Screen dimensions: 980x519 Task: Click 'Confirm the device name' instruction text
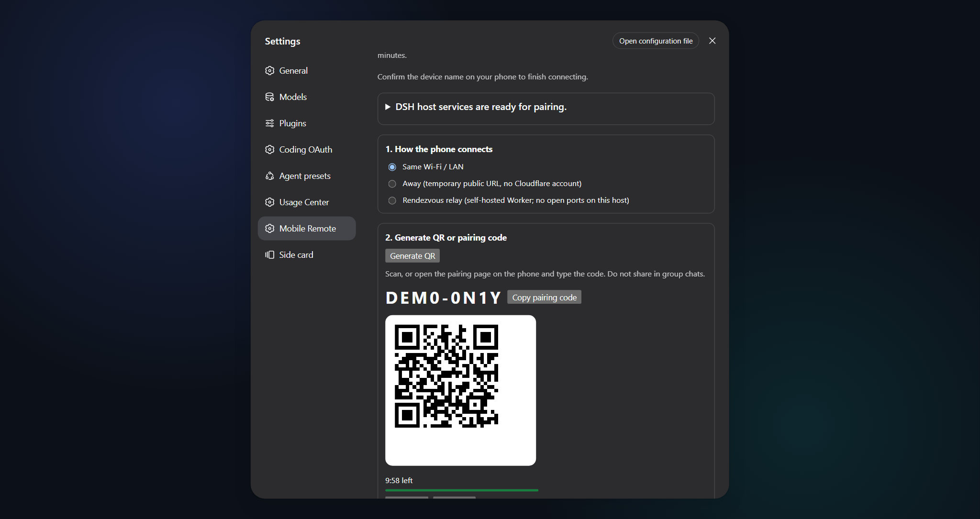click(x=482, y=77)
